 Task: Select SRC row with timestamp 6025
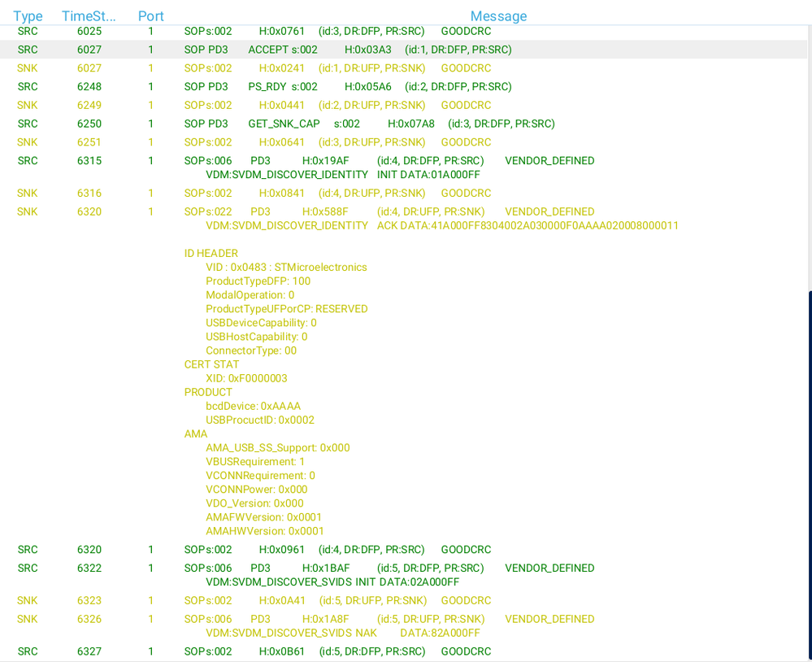click(x=403, y=31)
